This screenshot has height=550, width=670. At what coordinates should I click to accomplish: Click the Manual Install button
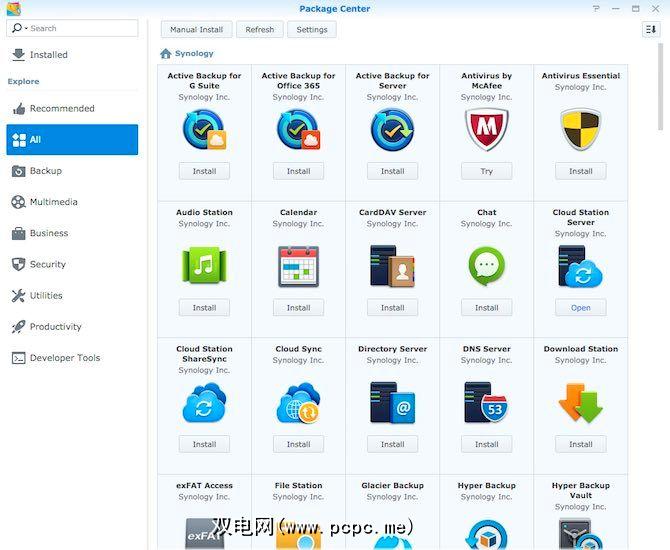[x=197, y=29]
